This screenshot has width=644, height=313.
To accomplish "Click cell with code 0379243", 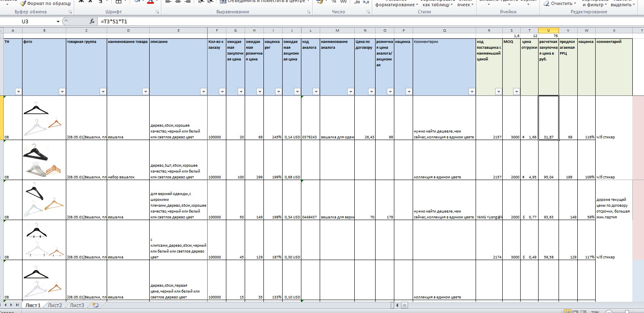I will pos(311,118).
